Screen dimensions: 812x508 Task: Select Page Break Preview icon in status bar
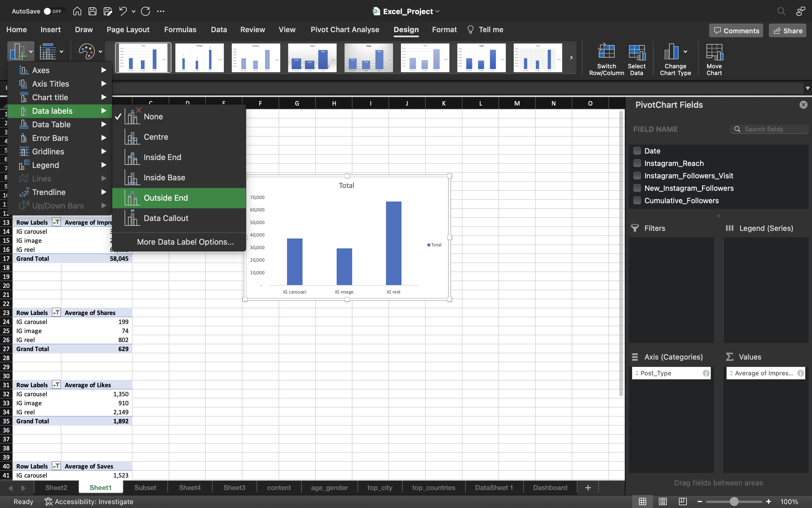click(683, 501)
